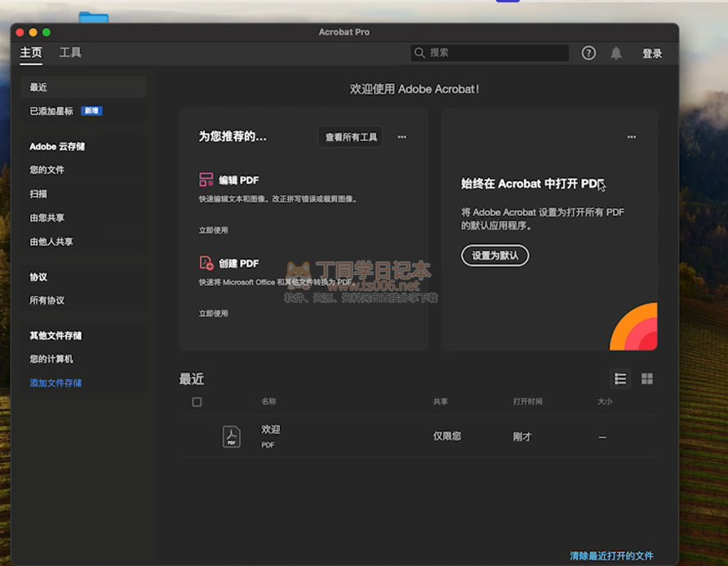This screenshot has height=566, width=728.
Task: Open more options in default PDF card
Action: point(632,137)
